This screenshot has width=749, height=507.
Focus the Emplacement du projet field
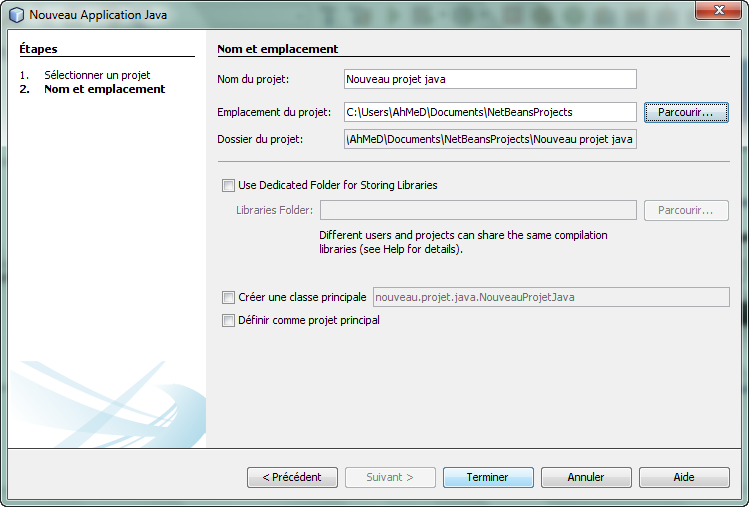click(x=490, y=112)
